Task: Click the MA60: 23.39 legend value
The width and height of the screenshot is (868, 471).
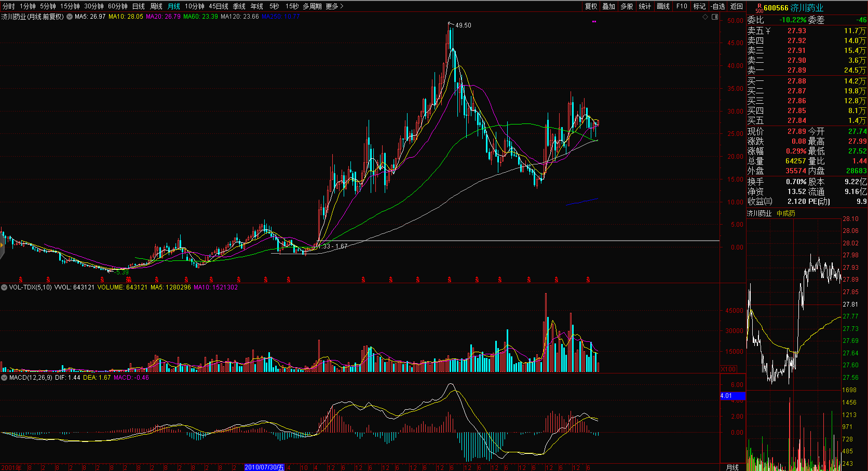Action: point(201,17)
